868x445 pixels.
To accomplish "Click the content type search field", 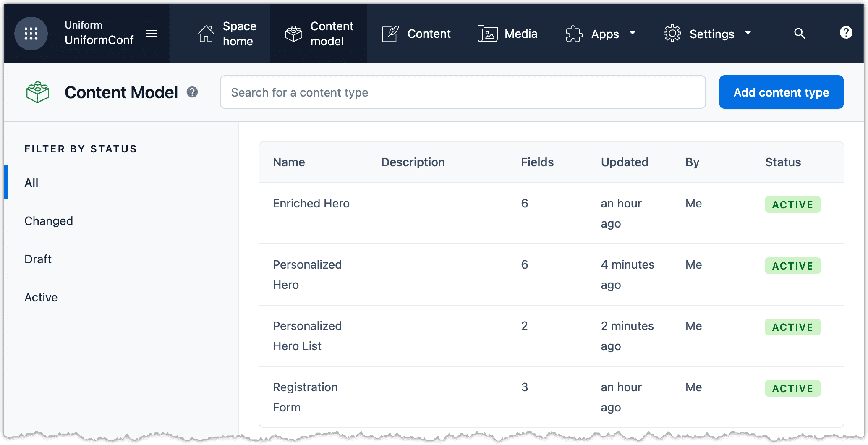I will (x=462, y=92).
